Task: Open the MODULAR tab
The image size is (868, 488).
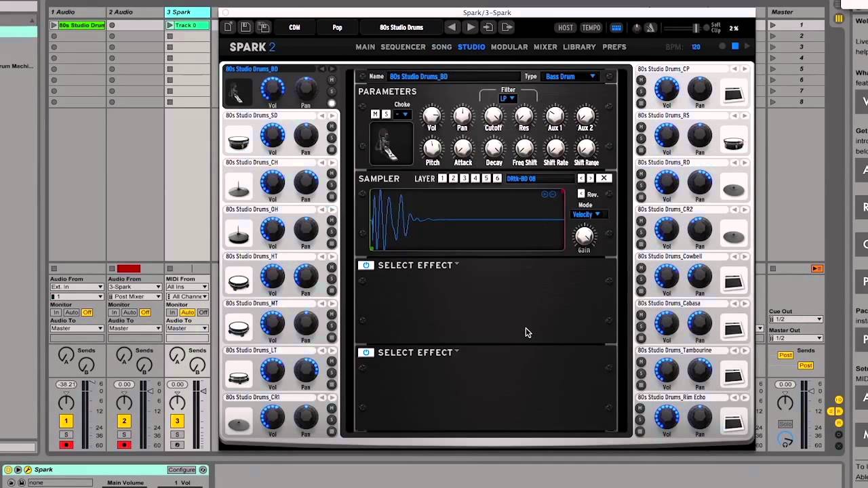Action: coord(509,47)
